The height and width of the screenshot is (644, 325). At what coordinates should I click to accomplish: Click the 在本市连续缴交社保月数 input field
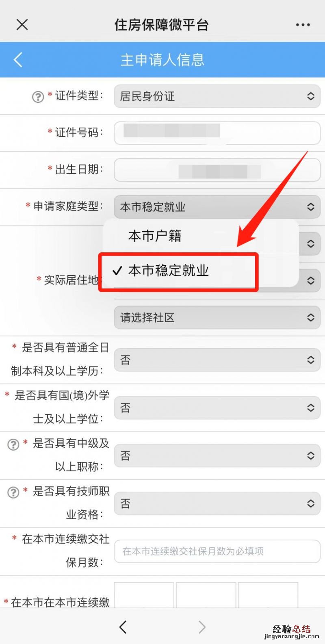pyautogui.click(x=217, y=551)
